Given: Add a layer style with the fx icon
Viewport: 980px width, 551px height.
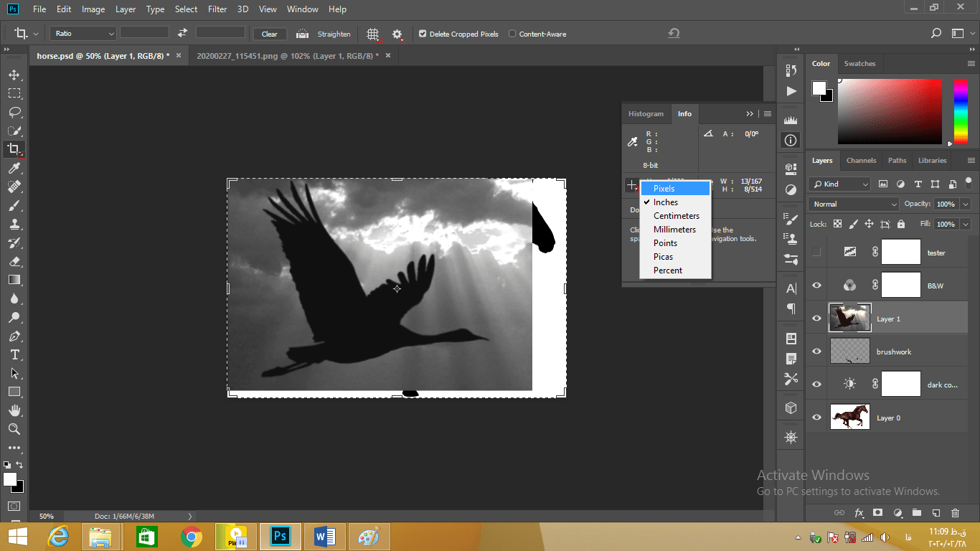Looking at the screenshot, I should (x=859, y=512).
